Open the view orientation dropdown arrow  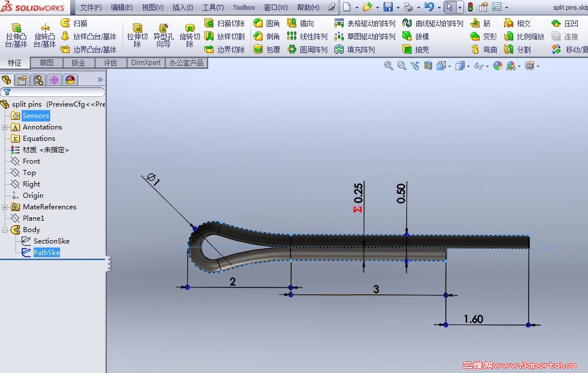tap(449, 66)
